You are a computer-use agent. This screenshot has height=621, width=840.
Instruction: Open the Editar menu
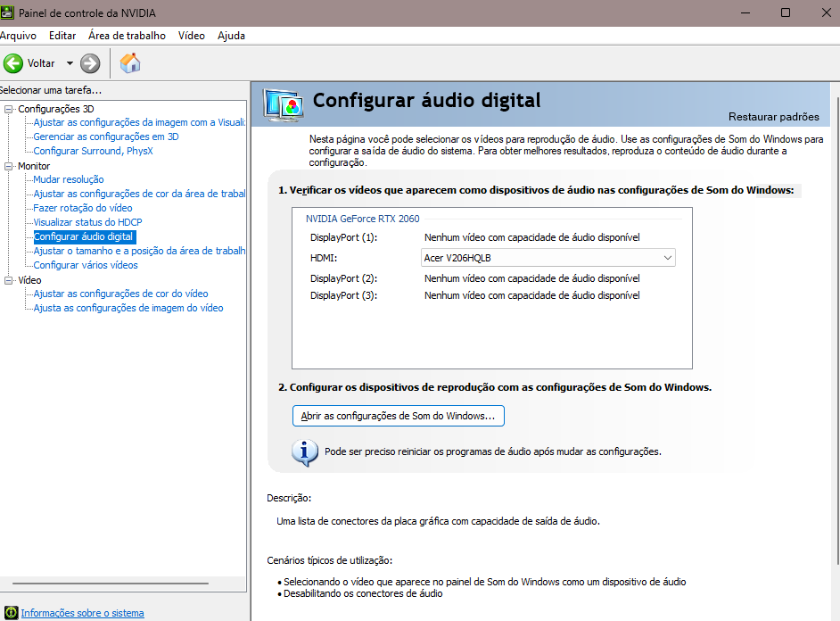point(62,36)
